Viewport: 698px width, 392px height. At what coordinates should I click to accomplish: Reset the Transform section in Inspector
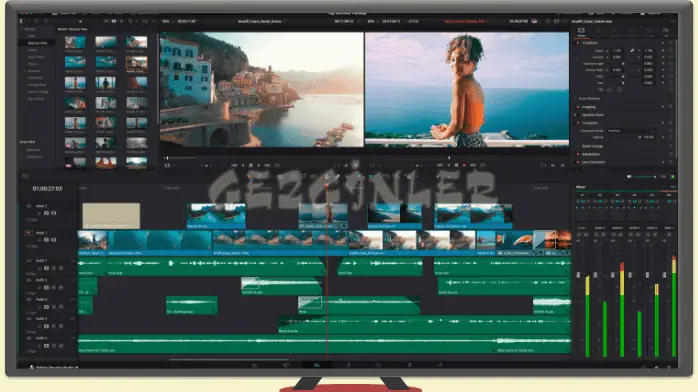pyautogui.click(x=671, y=43)
